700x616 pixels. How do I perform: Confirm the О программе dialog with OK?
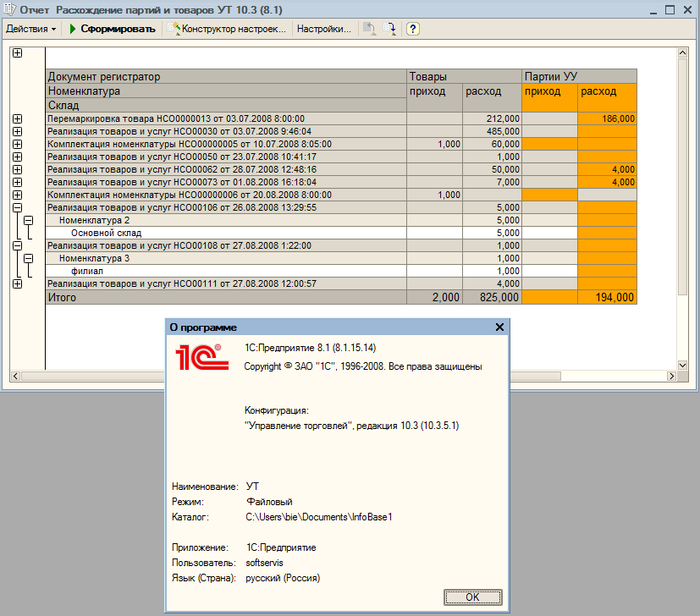[x=473, y=597]
